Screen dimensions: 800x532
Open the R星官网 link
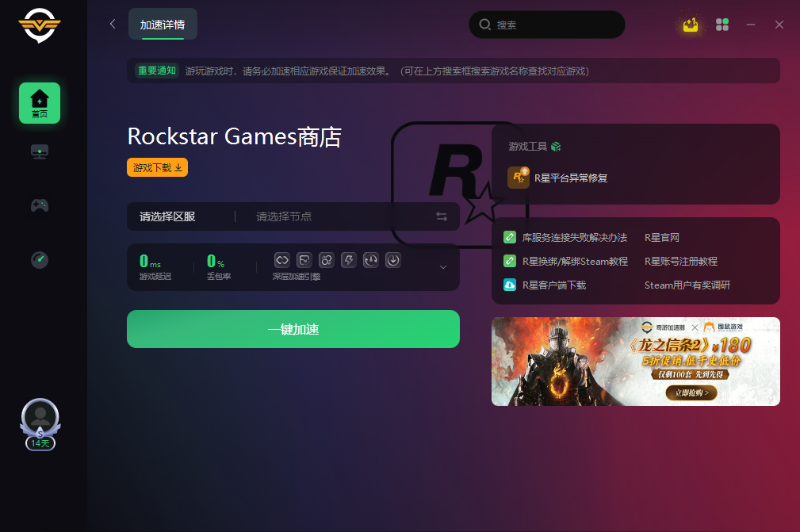pos(662,238)
